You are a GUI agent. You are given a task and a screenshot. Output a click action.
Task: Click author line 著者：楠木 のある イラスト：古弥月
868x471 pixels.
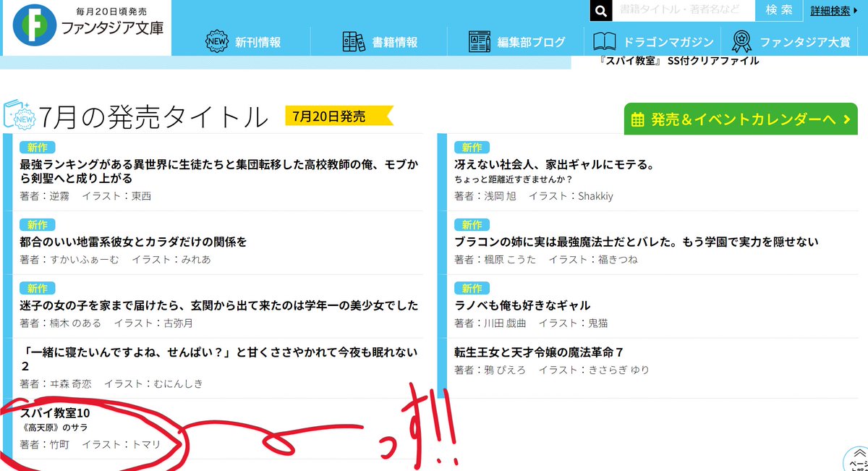coord(106,323)
